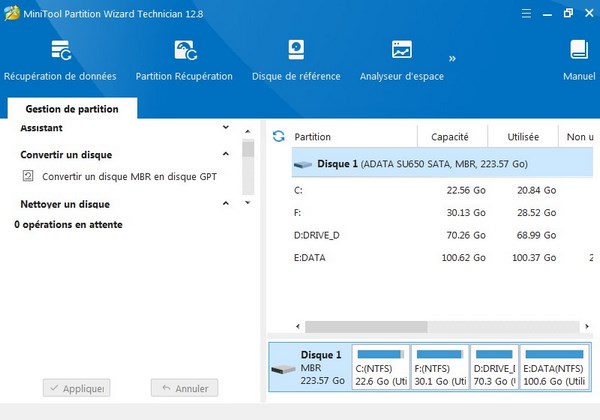Select the C: partition row
This screenshot has width=600, height=420.
pyautogui.click(x=442, y=190)
